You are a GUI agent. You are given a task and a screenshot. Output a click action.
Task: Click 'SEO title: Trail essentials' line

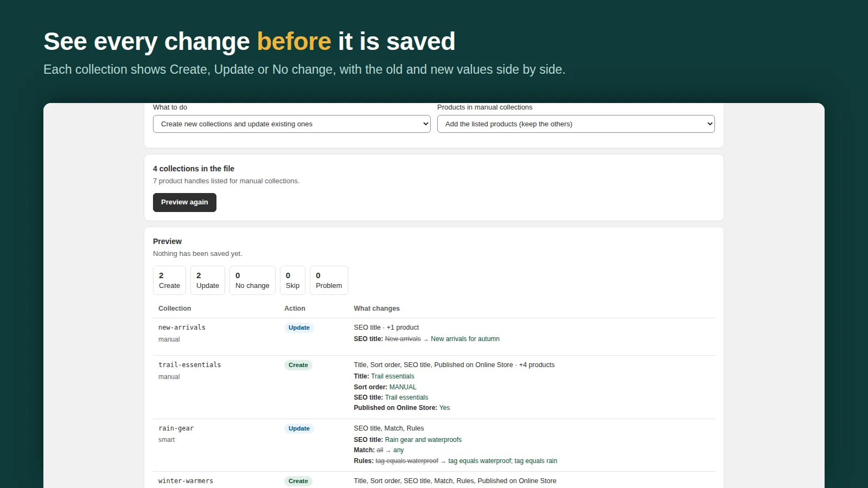tap(391, 397)
